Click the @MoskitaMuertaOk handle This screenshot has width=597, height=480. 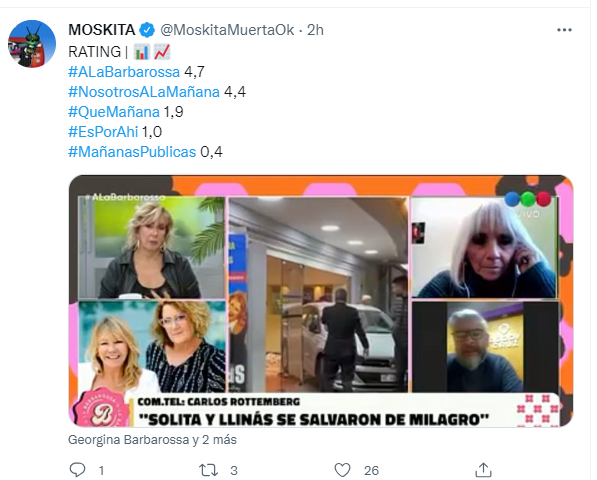227,30
